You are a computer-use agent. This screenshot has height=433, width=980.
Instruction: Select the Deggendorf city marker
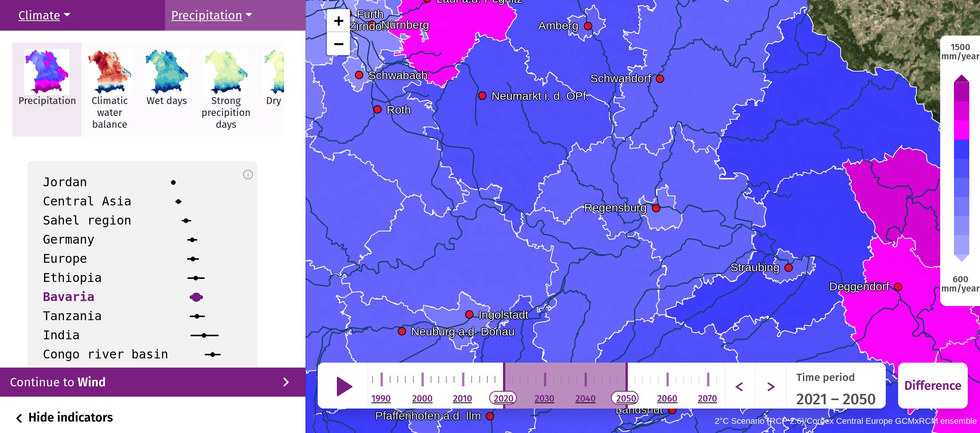(898, 287)
